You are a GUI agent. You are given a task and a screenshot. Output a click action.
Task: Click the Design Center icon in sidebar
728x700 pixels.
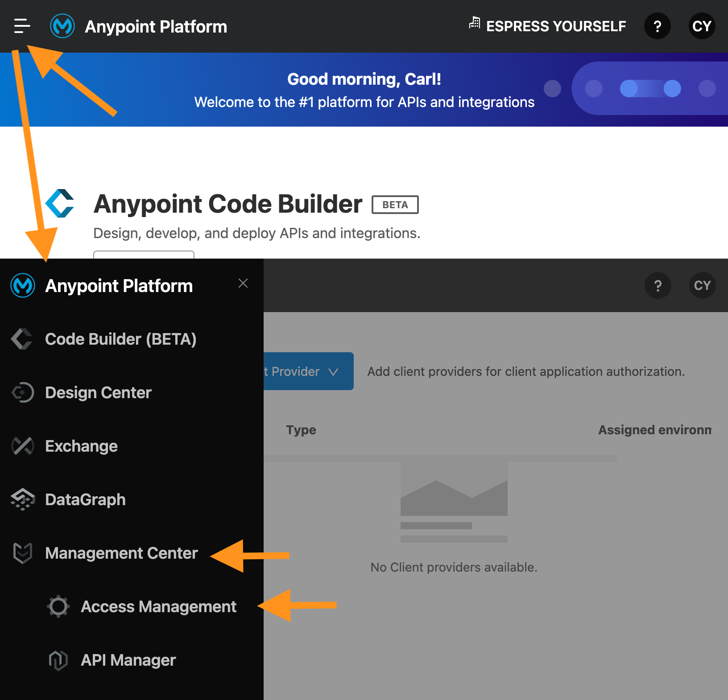pos(23,392)
